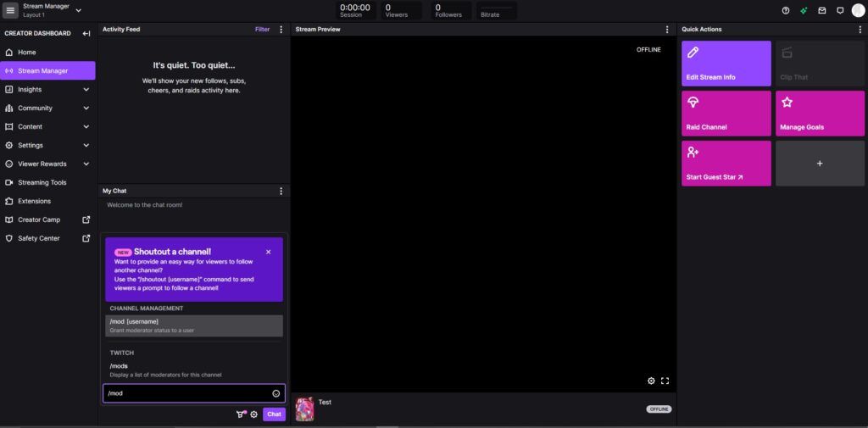Click Raid Channel quick action
The height and width of the screenshot is (428, 868).
726,114
